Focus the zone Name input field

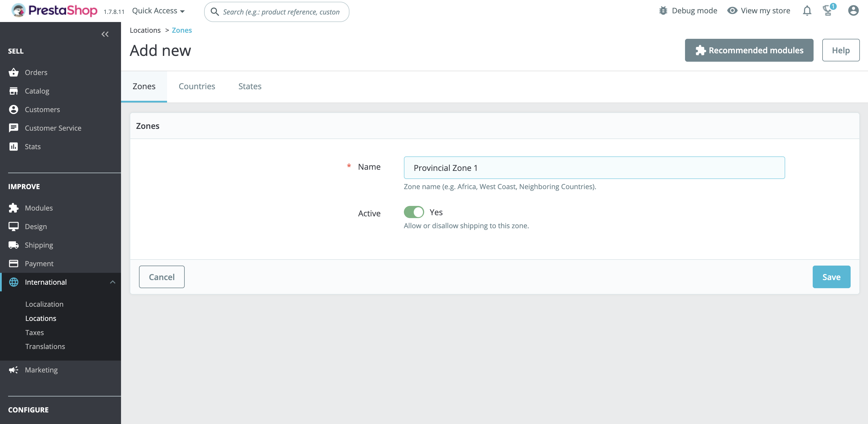594,167
